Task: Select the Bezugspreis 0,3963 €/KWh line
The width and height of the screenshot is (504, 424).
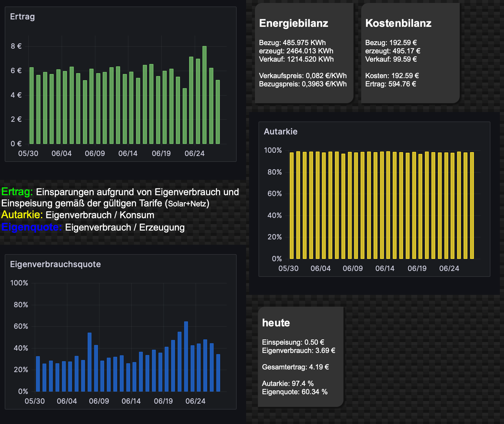Action: (x=302, y=84)
